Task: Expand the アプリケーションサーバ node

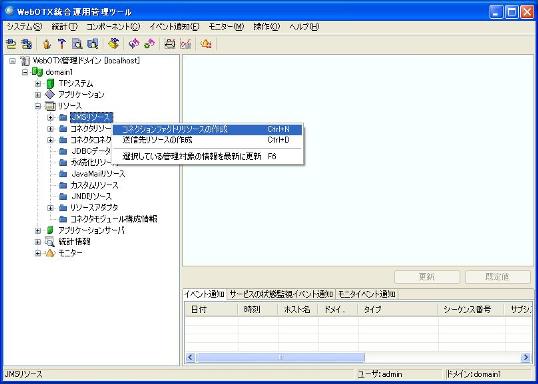Action: point(38,231)
